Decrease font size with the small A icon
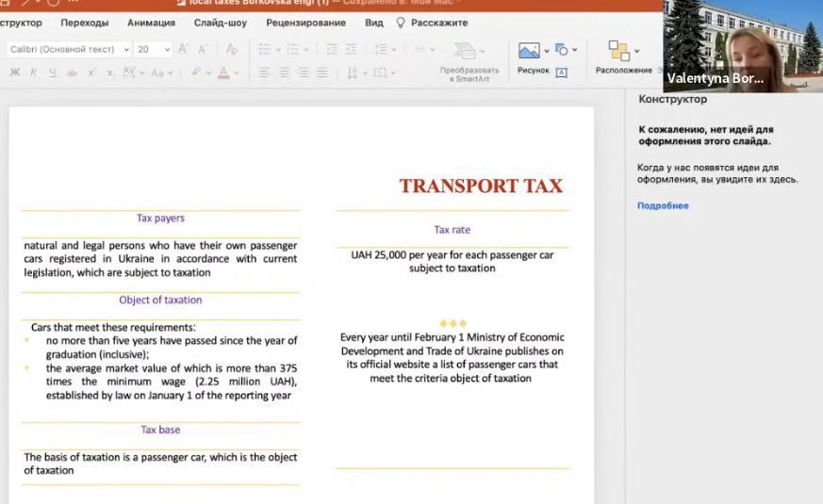Image resolution: width=823 pixels, height=504 pixels. point(202,49)
